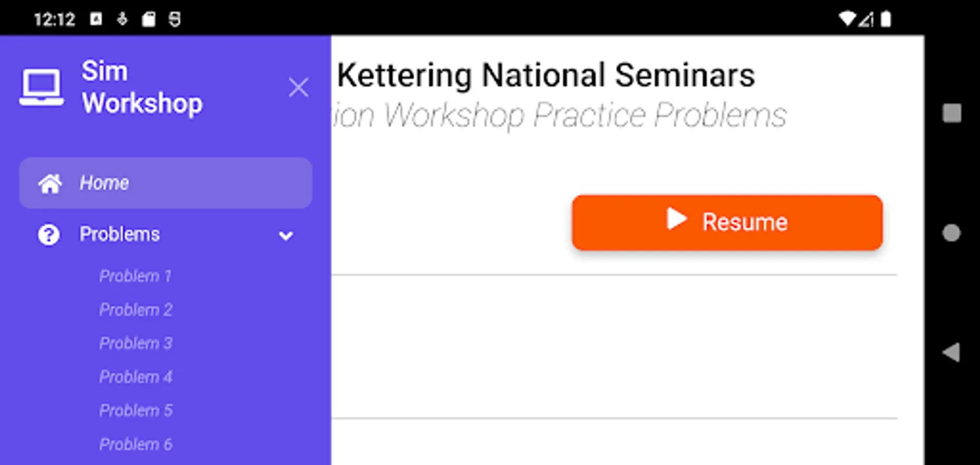Tap Android back navigation triangle
980x465 pixels.
pos(951,352)
